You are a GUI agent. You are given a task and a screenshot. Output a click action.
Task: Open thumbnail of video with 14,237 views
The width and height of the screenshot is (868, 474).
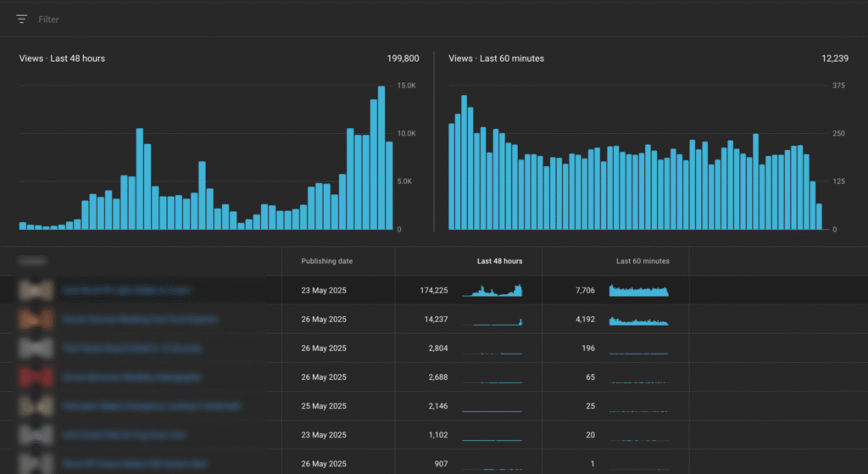point(36,320)
